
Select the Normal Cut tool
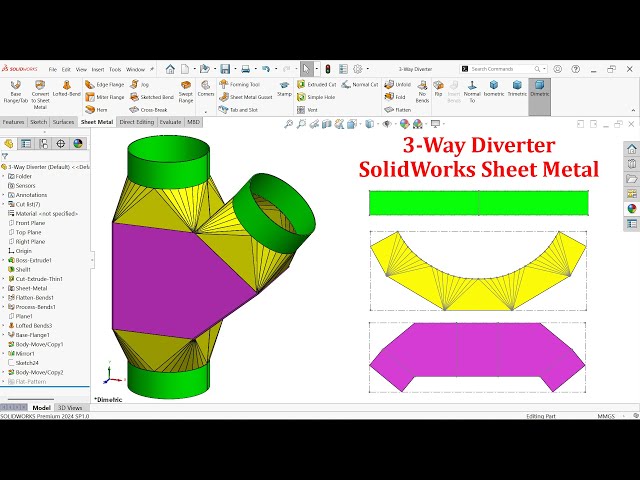(x=360, y=84)
